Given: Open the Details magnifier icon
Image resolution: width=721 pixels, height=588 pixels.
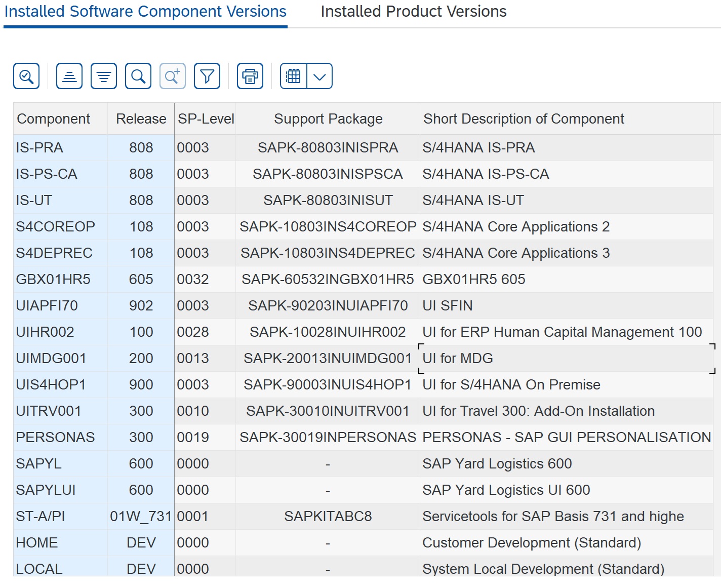Looking at the screenshot, I should coord(26,76).
